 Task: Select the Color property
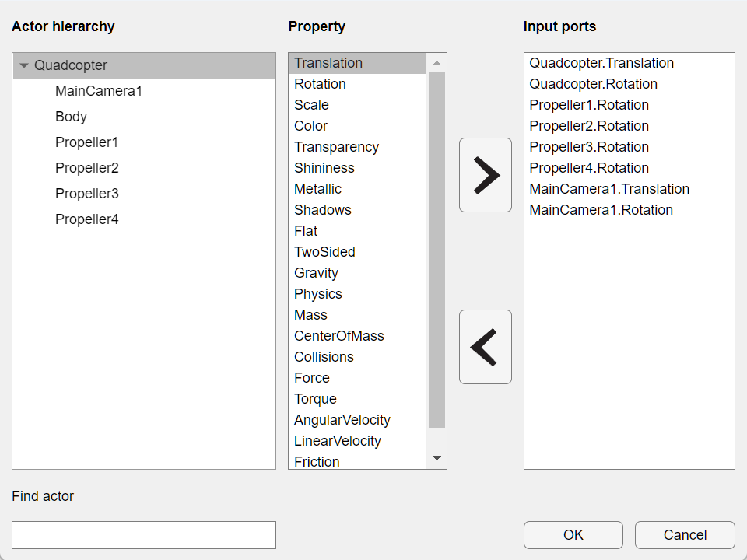(x=310, y=126)
